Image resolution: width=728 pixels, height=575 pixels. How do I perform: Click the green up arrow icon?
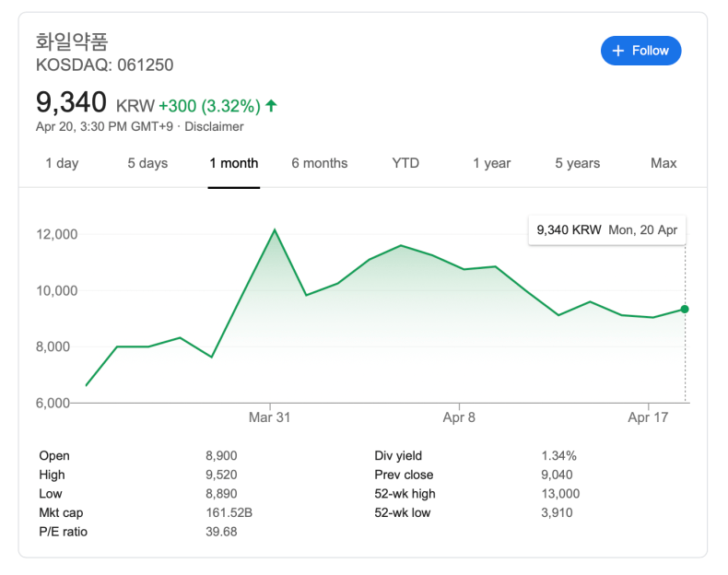pos(271,106)
